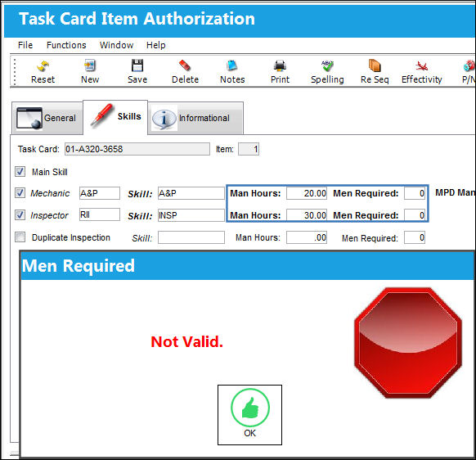This screenshot has height=460, width=476.
Task: Click the P/N toolbar icon
Action: [469, 72]
